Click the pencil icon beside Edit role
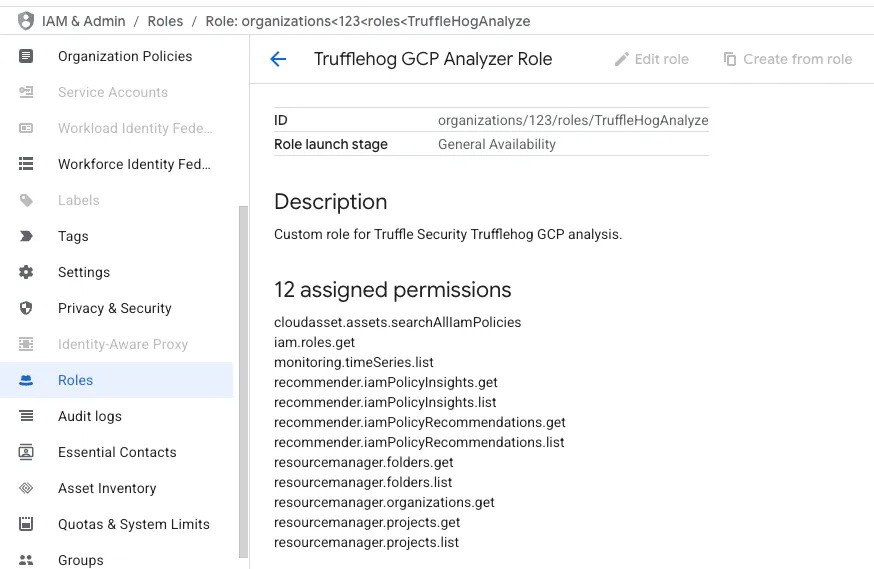 [x=621, y=59]
